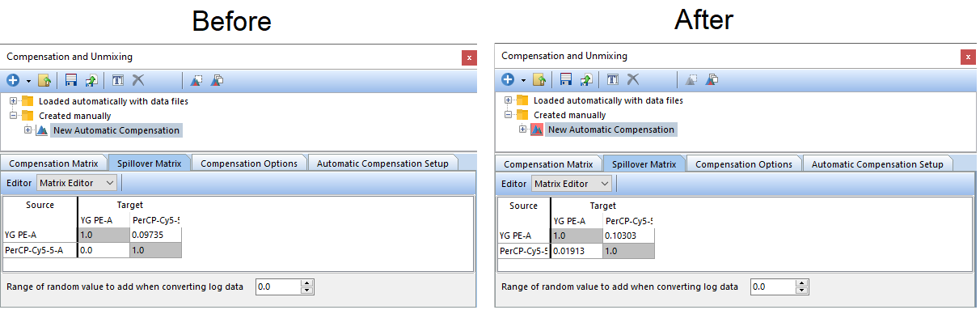Click the load-from-folder icon in After toolbar
Viewport: 980px width, 310px height.
click(x=540, y=79)
